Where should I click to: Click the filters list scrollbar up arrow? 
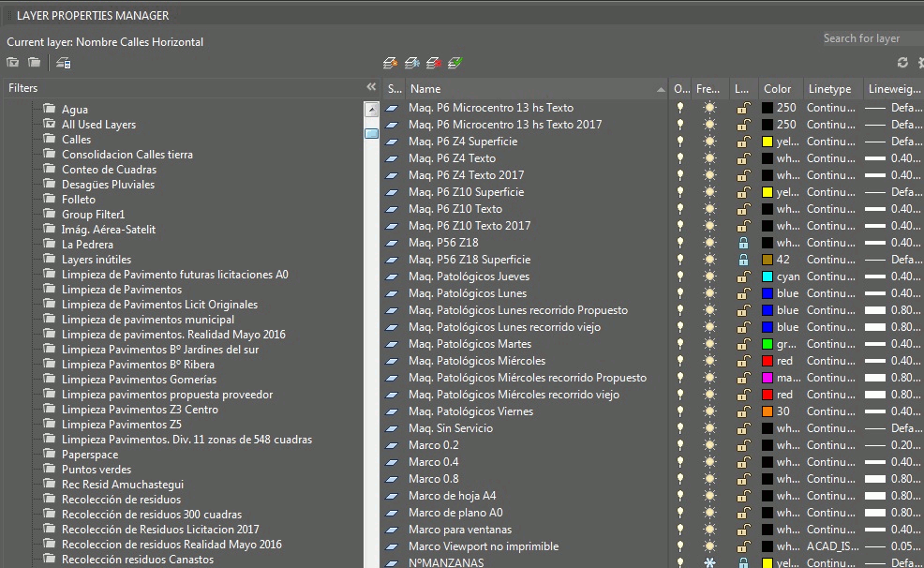[x=371, y=109]
